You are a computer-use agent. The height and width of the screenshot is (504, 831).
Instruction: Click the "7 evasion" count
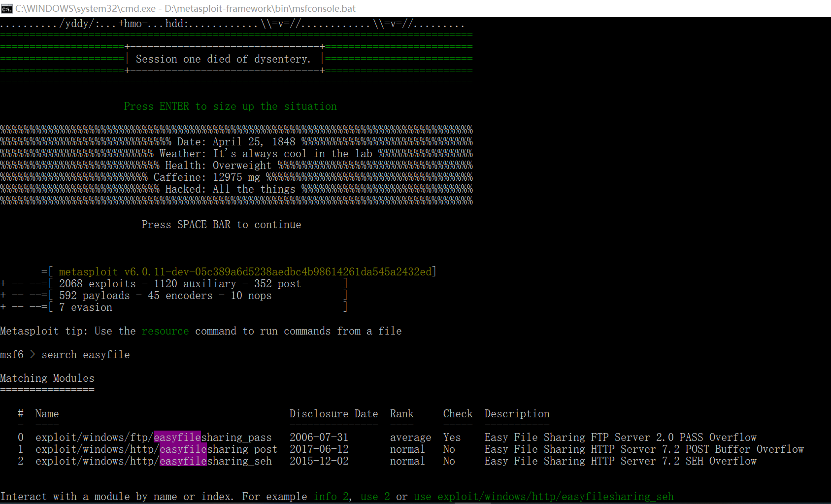coord(85,307)
